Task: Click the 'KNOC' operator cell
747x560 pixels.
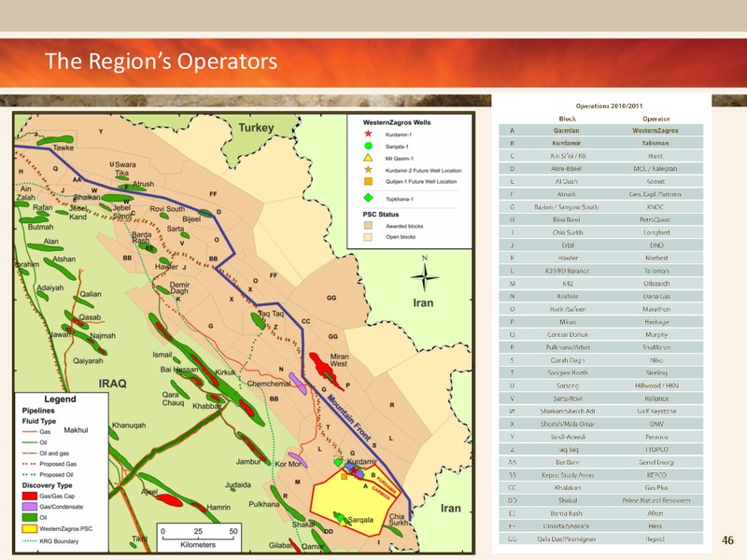Action: [x=655, y=207]
